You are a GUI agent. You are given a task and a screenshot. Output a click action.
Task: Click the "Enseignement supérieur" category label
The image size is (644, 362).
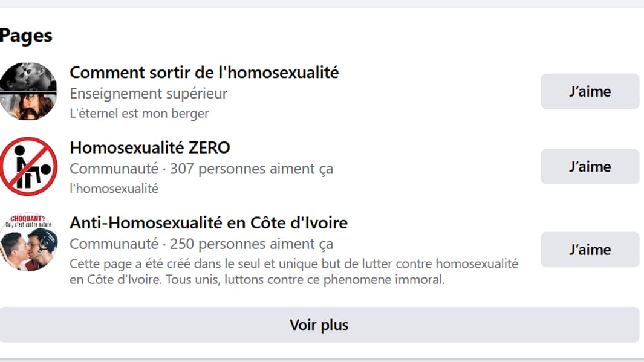click(149, 94)
